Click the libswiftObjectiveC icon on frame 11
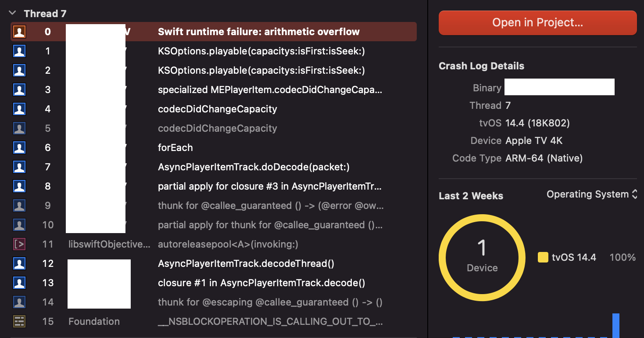644x338 pixels. click(19, 244)
